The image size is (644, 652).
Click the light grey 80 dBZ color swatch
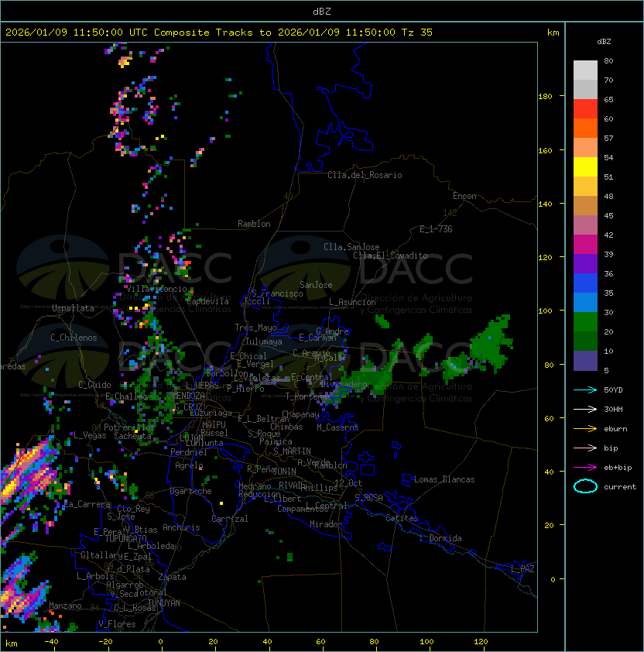pos(585,70)
